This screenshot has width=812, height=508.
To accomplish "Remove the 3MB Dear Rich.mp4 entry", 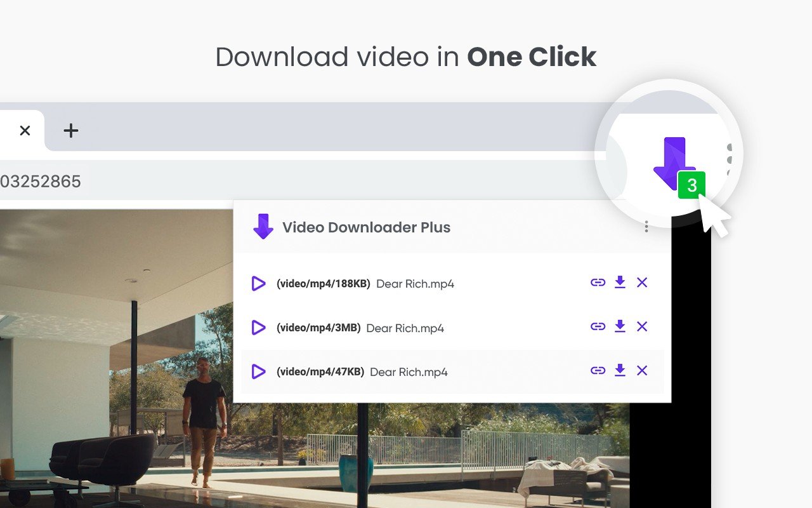I will (x=642, y=326).
